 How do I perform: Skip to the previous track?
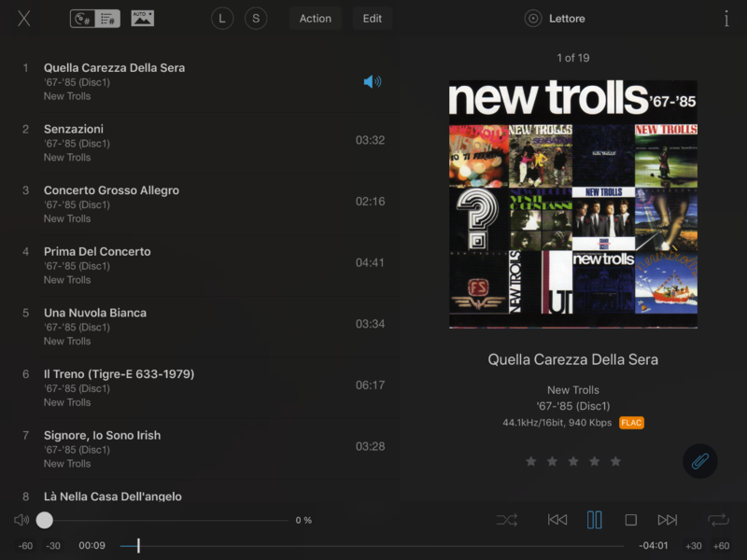557,520
